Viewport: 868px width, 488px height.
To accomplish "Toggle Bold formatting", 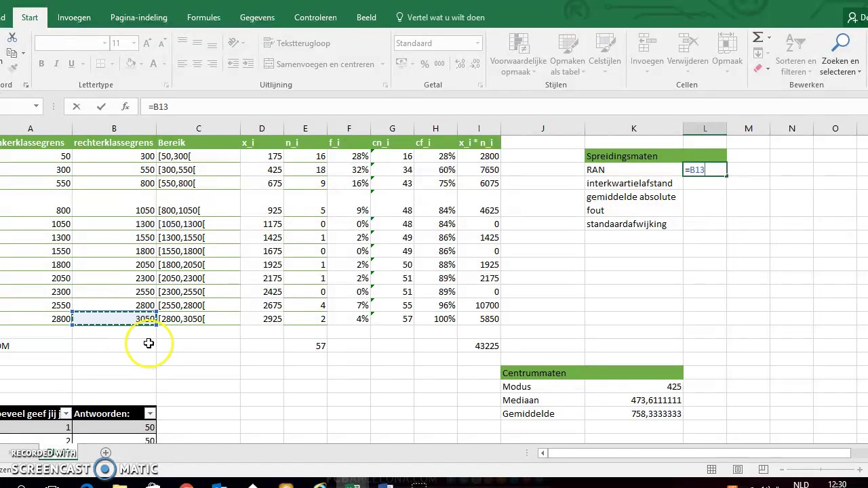I will (41, 64).
